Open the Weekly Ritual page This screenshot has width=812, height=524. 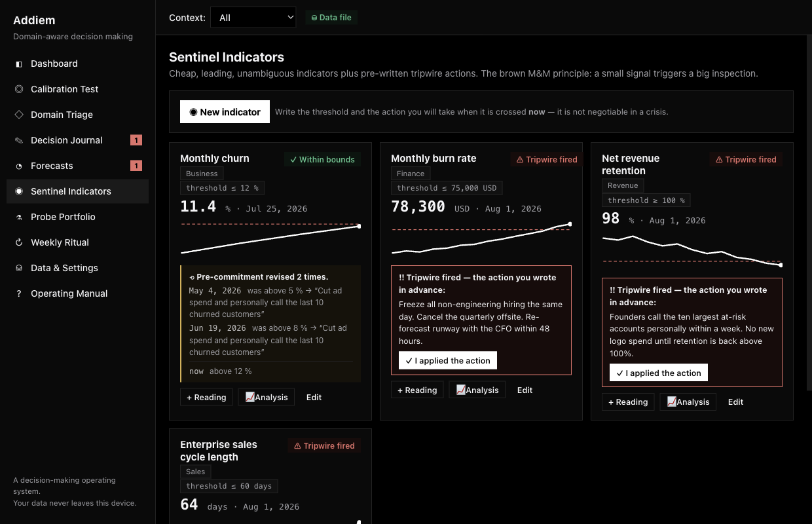(77, 242)
